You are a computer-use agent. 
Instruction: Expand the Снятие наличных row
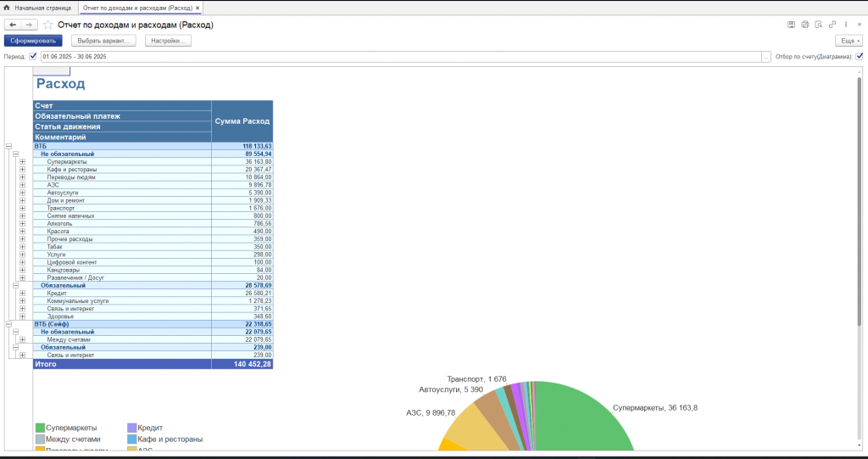point(22,216)
